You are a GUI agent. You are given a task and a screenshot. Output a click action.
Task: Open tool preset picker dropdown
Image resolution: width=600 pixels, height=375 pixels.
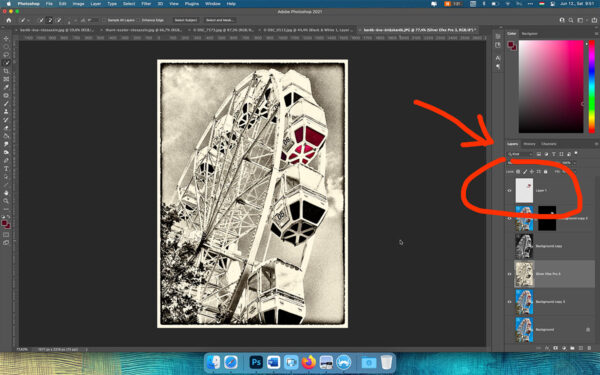coord(24,20)
